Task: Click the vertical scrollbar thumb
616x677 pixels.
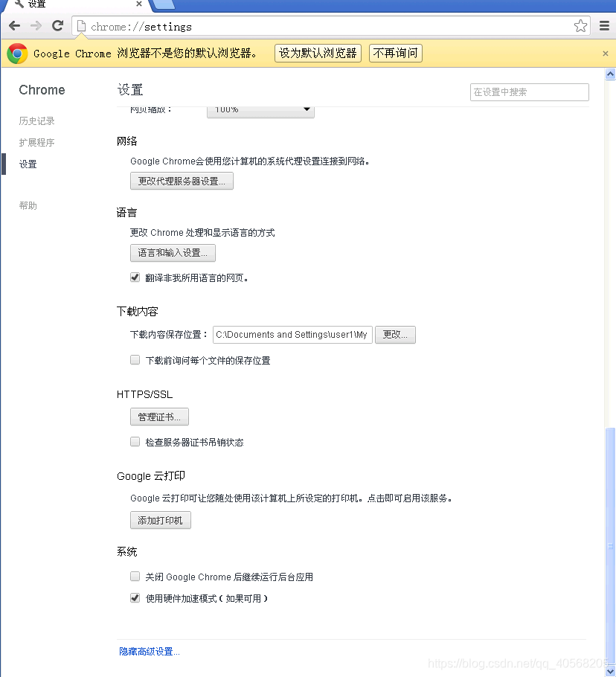Action: tap(610, 546)
